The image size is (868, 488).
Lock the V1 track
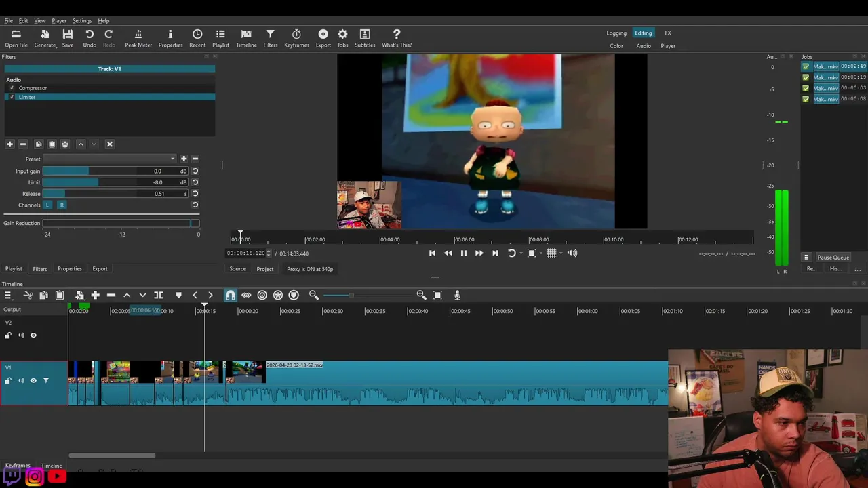pos(8,381)
